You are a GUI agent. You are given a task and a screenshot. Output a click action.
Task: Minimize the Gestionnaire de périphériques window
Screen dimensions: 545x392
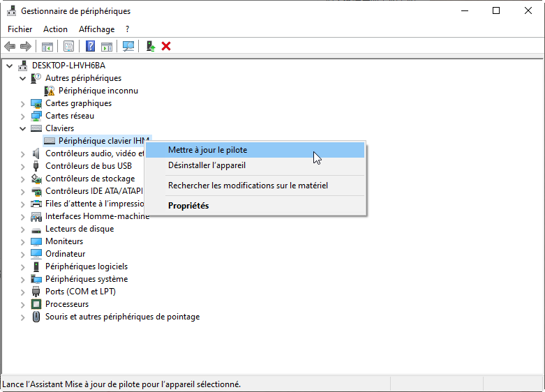[x=465, y=10]
